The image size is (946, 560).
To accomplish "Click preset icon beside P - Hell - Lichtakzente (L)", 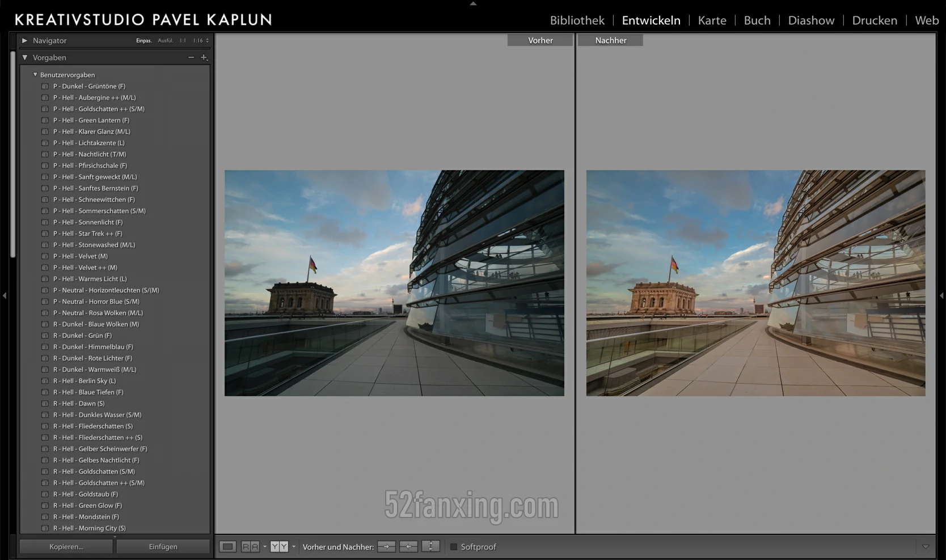I will (x=45, y=143).
